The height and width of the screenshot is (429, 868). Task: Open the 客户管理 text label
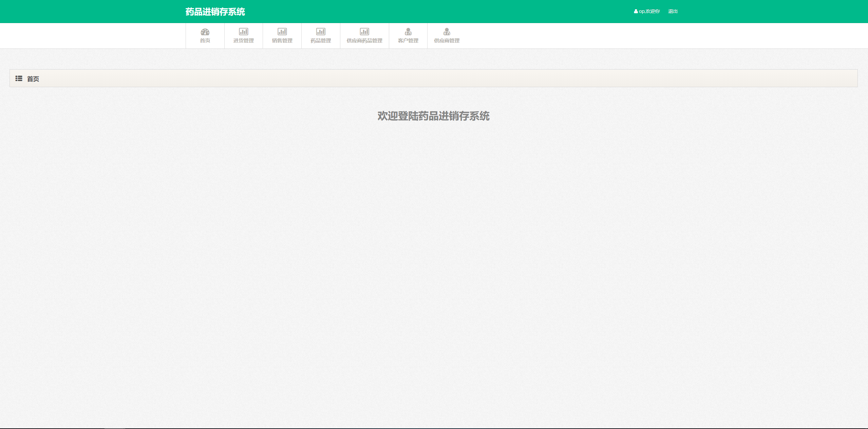[408, 41]
